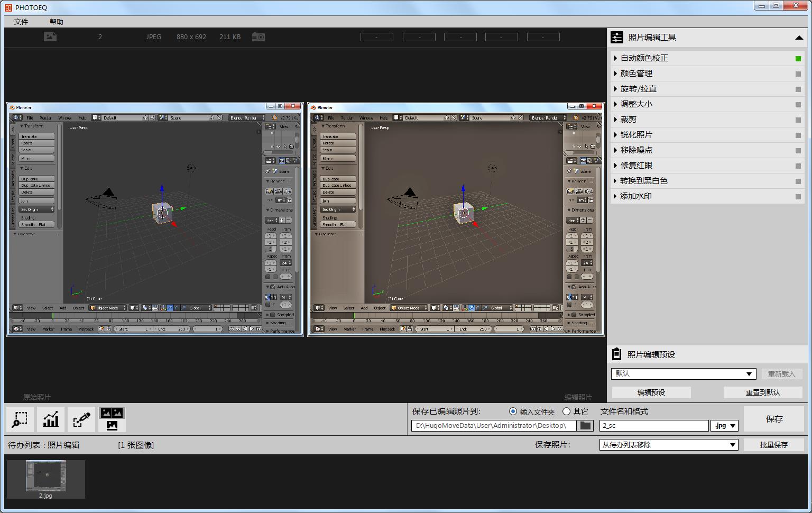
Task: Select the zoom selection magnifier tool
Action: (20, 419)
